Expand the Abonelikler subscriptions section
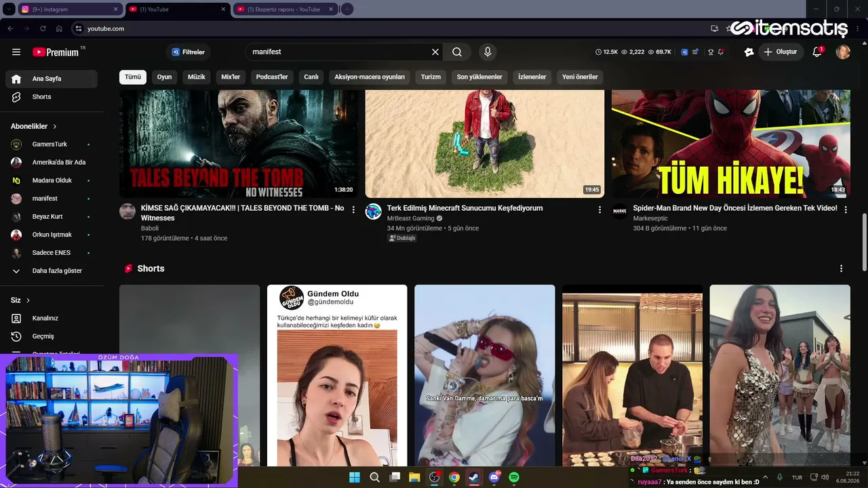Viewport: 868px width, 488px height. click(34, 127)
